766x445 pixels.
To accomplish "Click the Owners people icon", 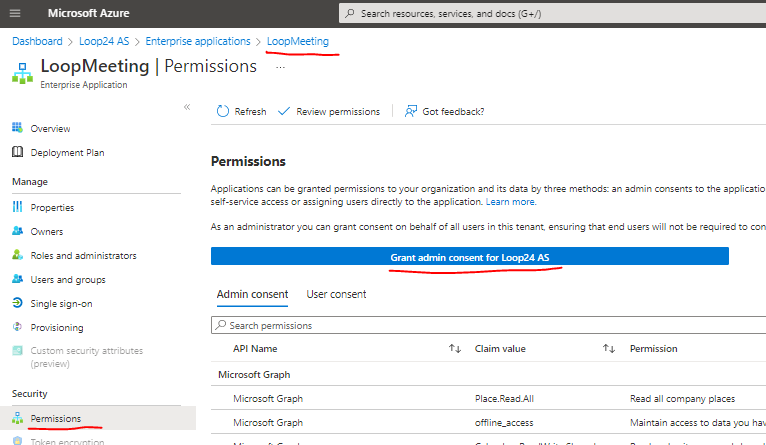I will (x=18, y=231).
